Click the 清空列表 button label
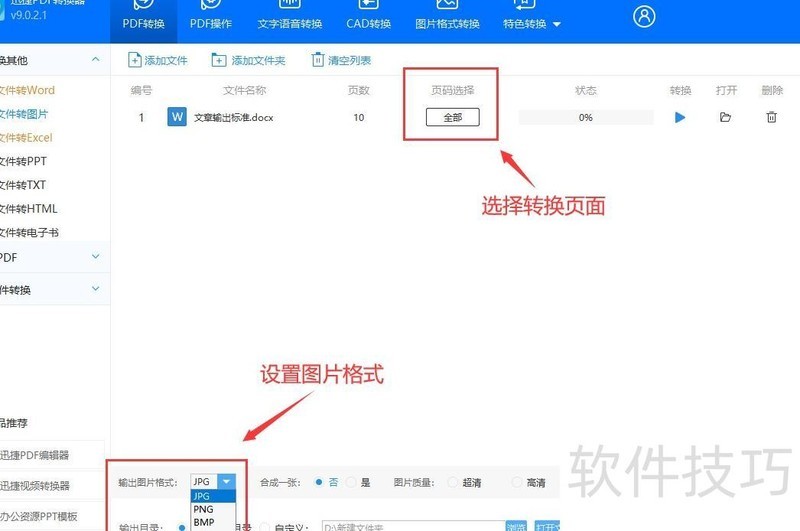 (349, 60)
